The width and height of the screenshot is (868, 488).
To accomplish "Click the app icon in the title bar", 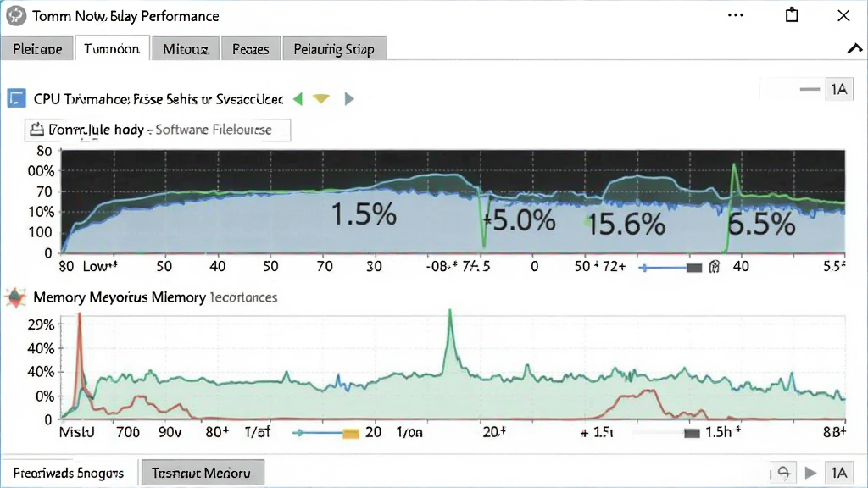I will click(15, 15).
